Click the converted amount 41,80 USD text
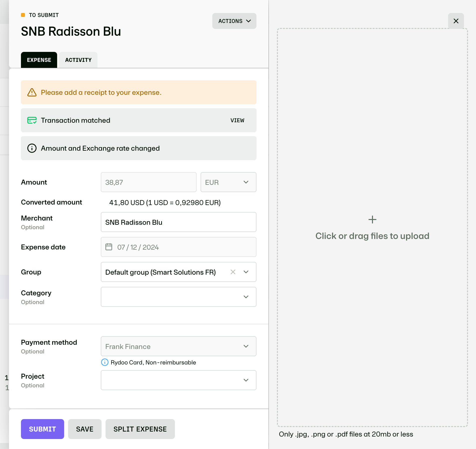 pos(165,203)
